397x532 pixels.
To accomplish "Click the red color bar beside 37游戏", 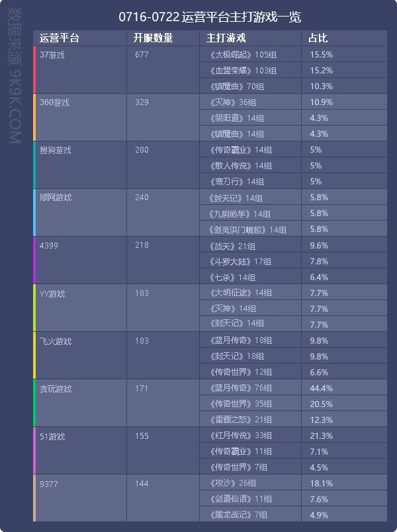I will point(34,70).
